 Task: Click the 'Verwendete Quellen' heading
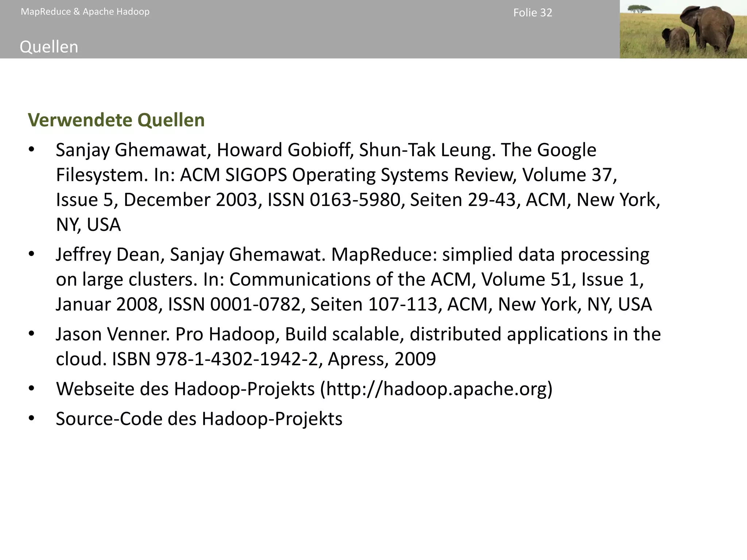click(116, 120)
